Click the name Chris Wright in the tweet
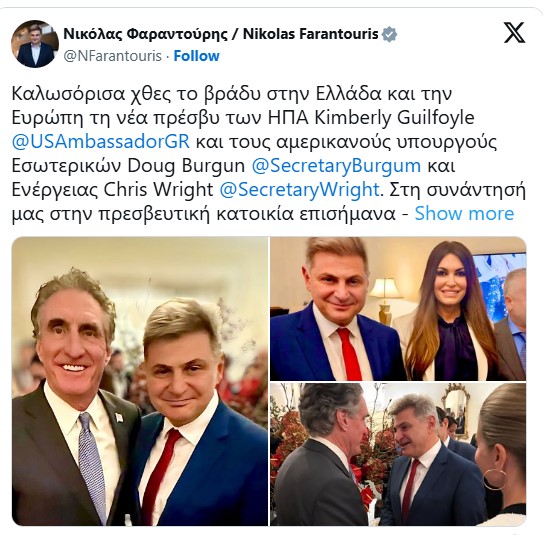 click(159, 189)
